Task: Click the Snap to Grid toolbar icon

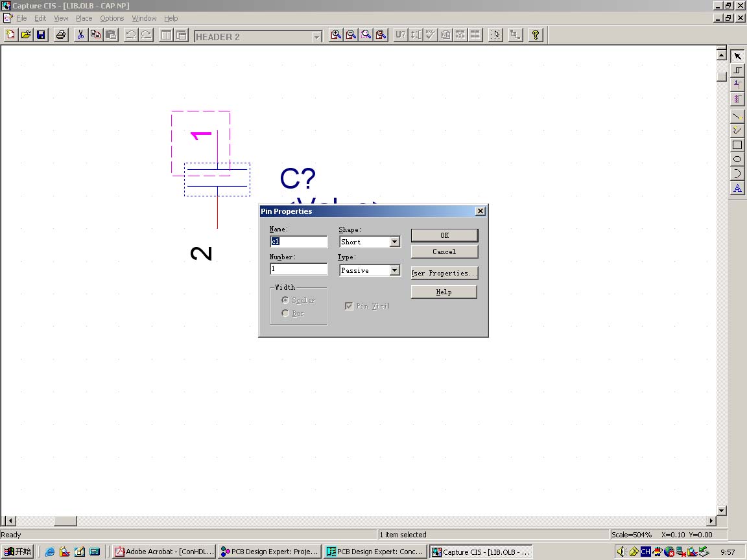Action: coord(496,35)
